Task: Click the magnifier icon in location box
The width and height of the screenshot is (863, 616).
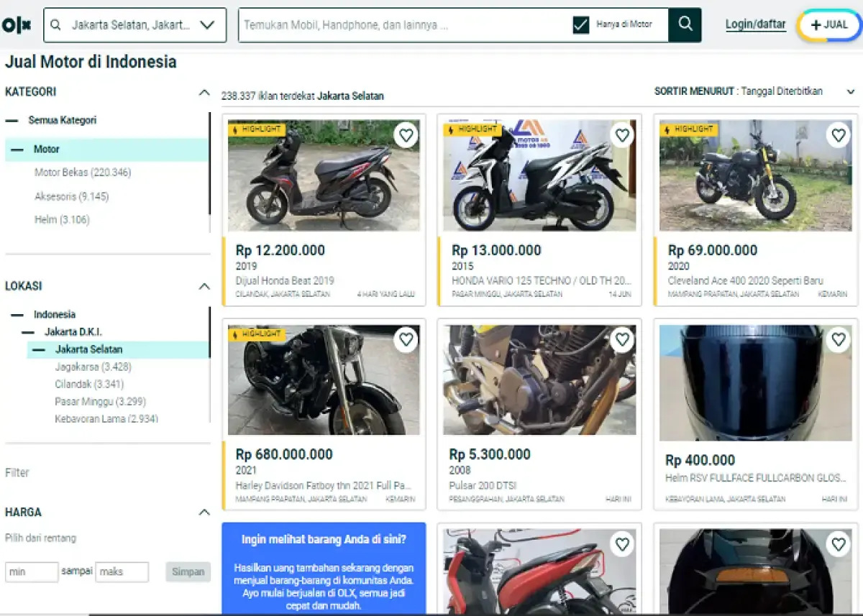Action: pyautogui.click(x=56, y=25)
